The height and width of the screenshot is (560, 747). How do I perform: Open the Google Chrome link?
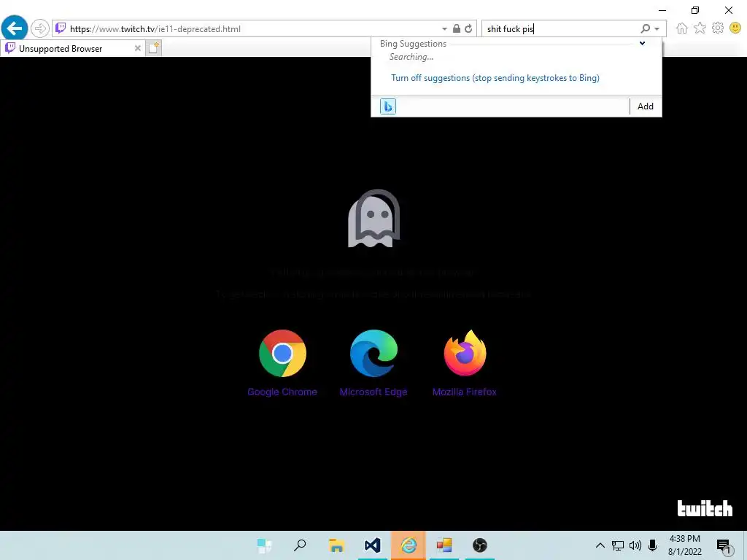click(x=282, y=392)
